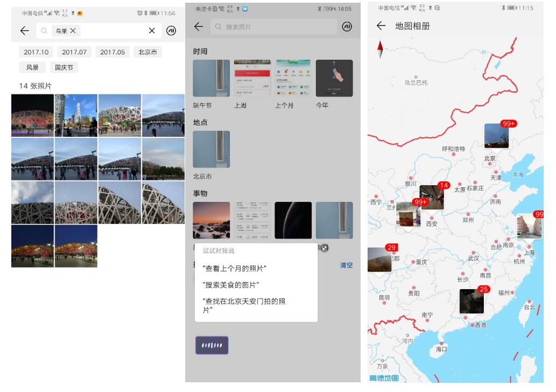The height and width of the screenshot is (392, 556).
Task: Select the 2017.10 filter chip
Action: coord(36,52)
